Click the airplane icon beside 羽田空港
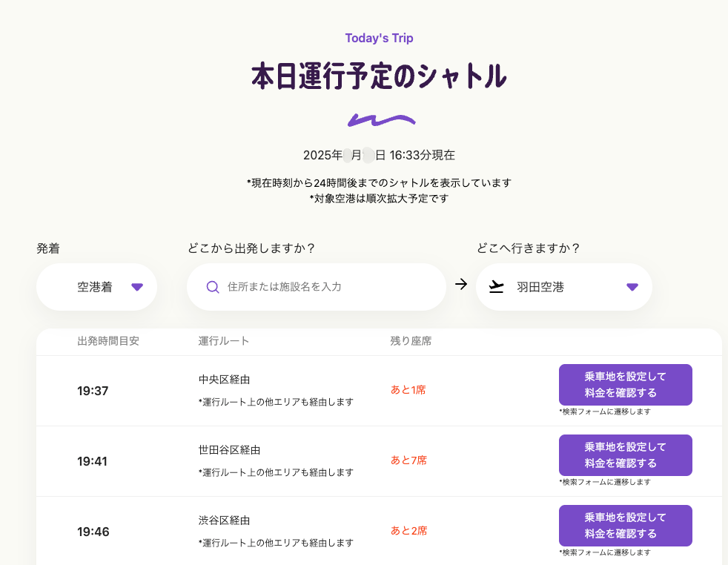 (x=496, y=287)
